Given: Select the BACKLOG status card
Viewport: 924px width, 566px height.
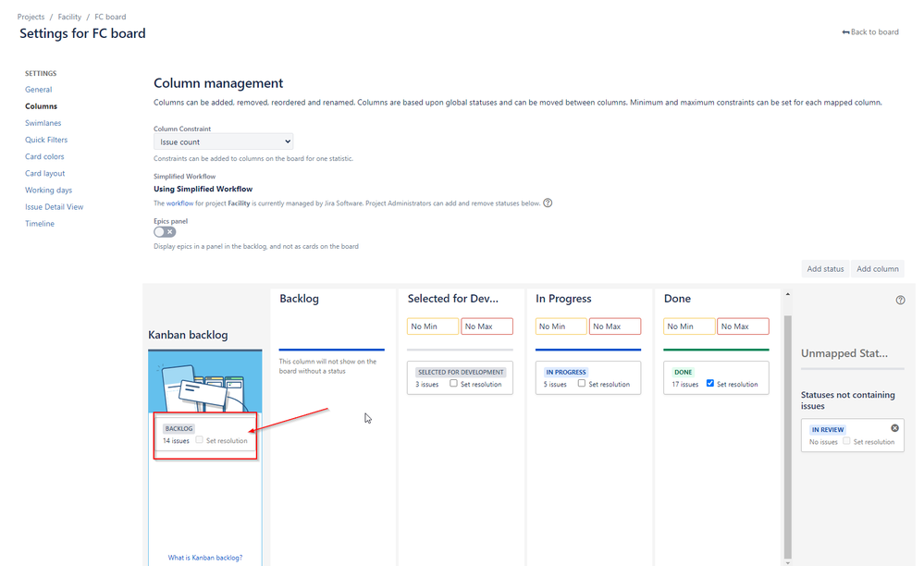Looking at the screenshot, I should tap(205, 435).
